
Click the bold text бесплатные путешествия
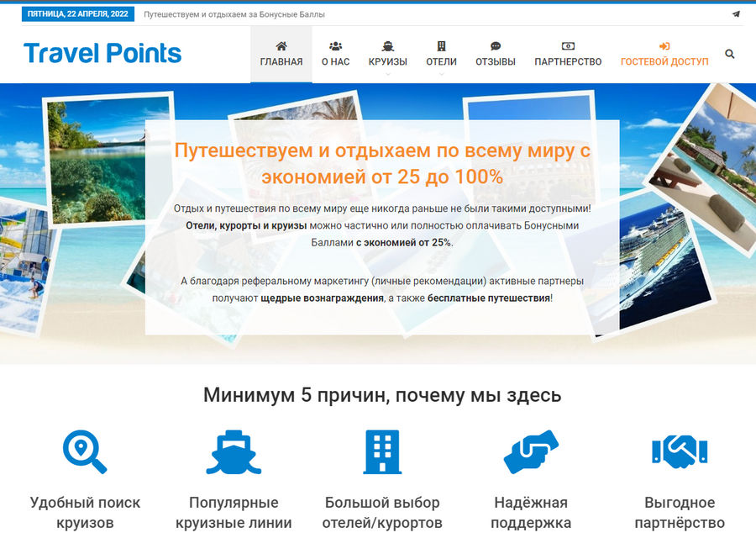[488, 298]
